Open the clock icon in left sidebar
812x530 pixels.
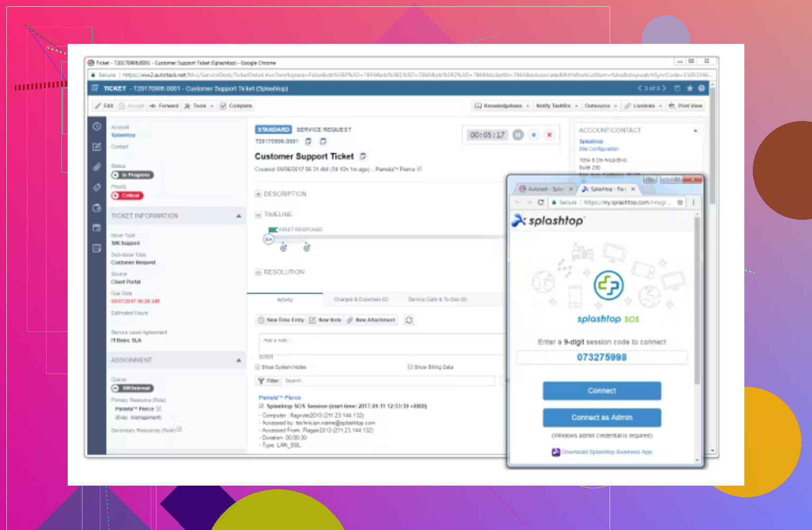[x=97, y=126]
